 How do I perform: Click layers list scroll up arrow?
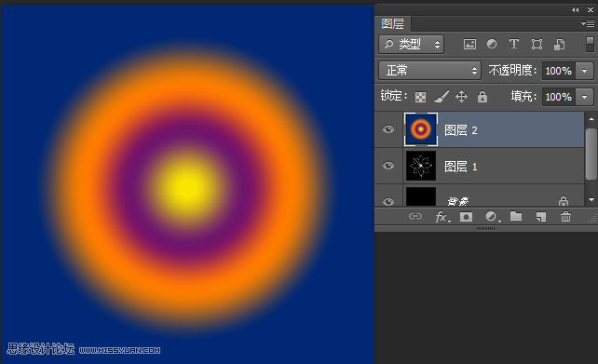point(591,119)
